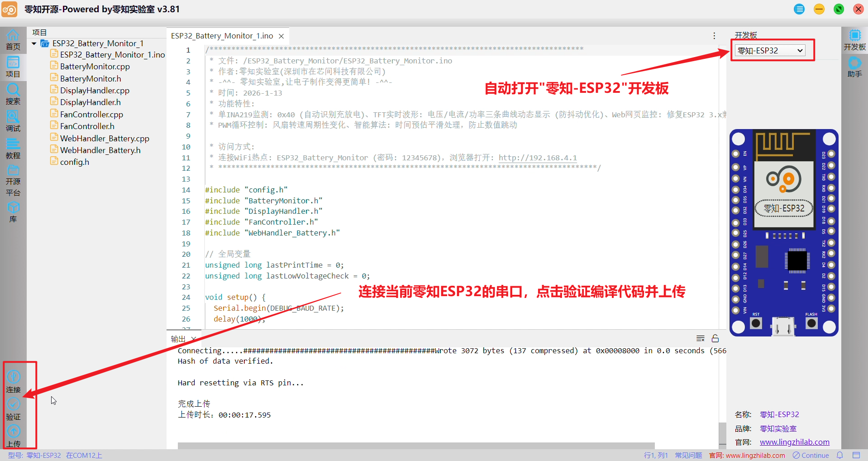Click the 'Hash of data verified.' output line
The height and width of the screenshot is (461, 868).
click(225, 361)
